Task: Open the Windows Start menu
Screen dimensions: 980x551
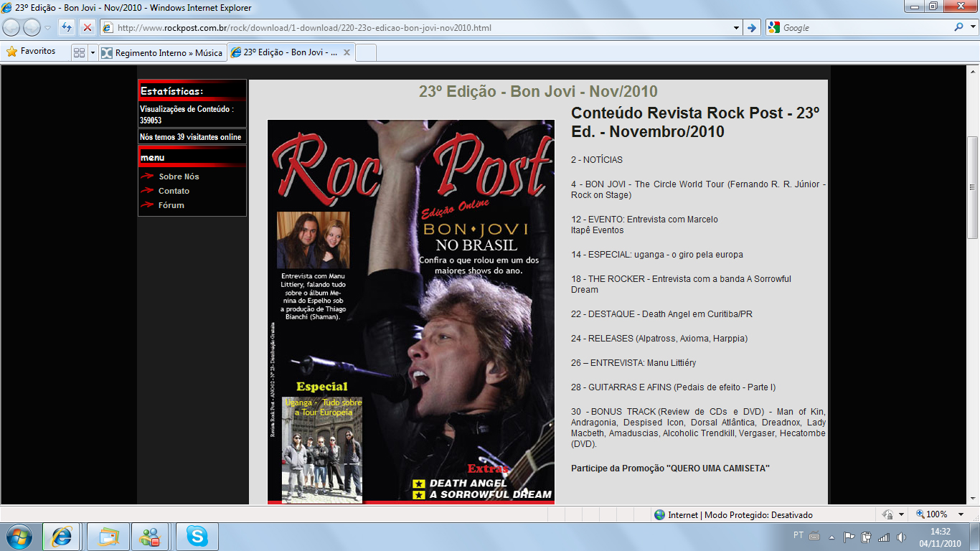Action: tap(19, 537)
